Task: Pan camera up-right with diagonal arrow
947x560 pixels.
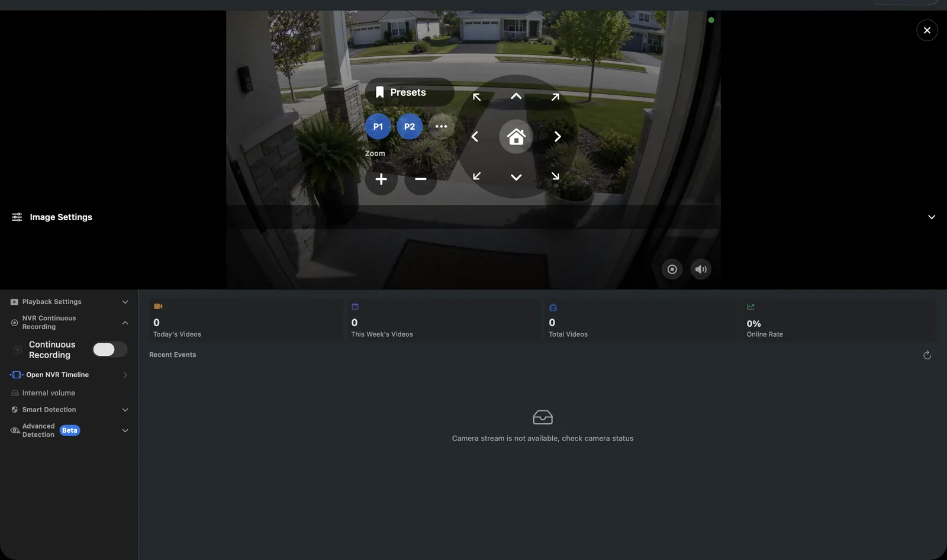Action: [555, 96]
